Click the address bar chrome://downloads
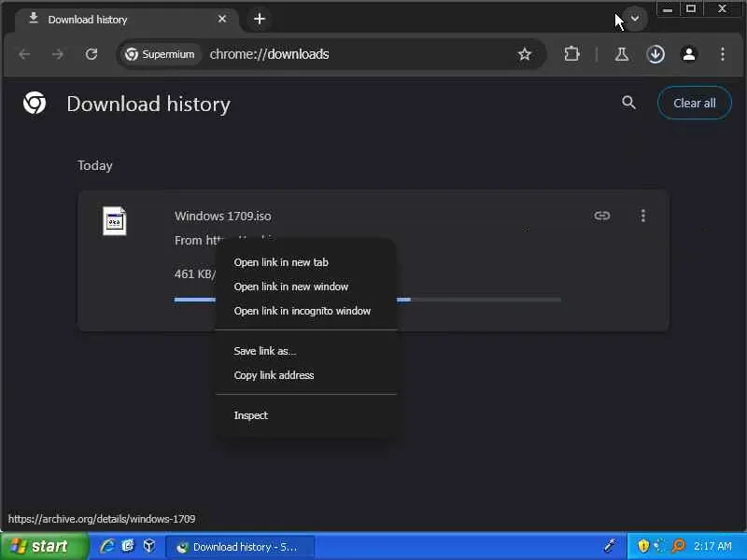747x560 pixels. (269, 54)
